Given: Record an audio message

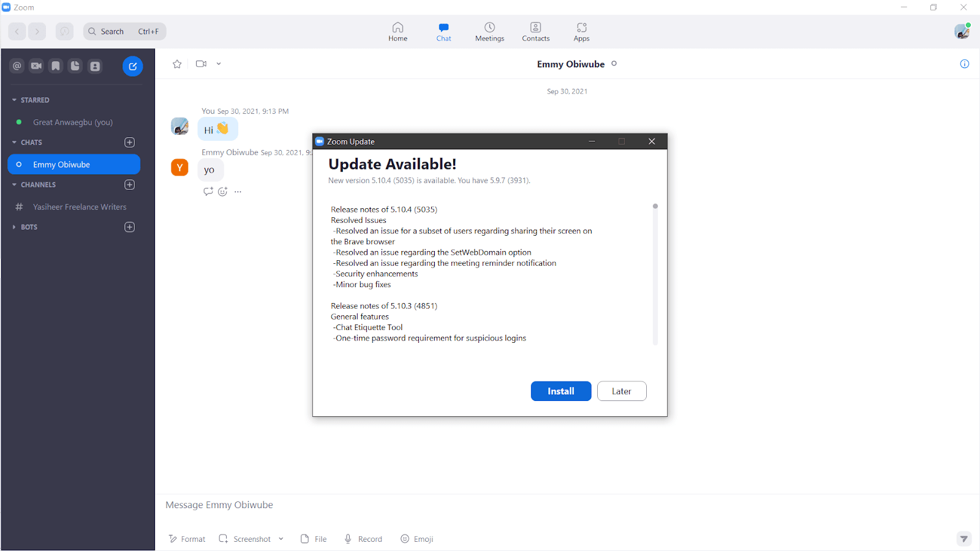Looking at the screenshot, I should coord(363,539).
